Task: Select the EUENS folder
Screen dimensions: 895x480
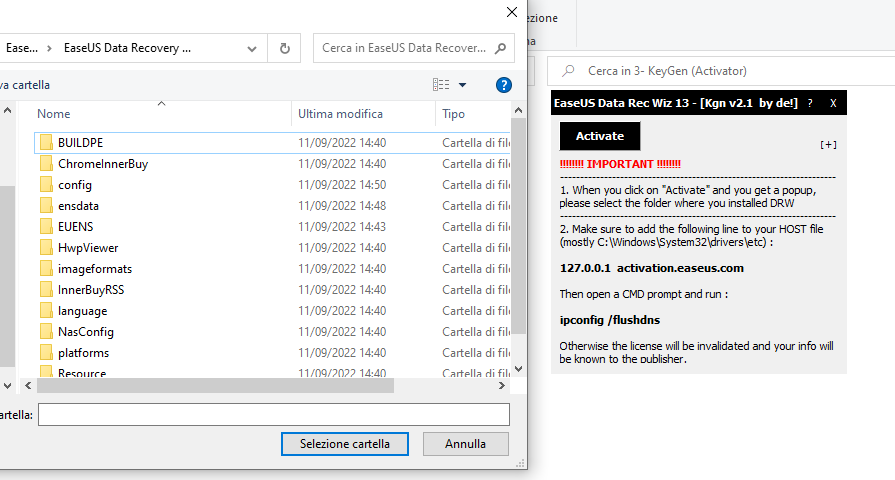Action: pos(75,227)
